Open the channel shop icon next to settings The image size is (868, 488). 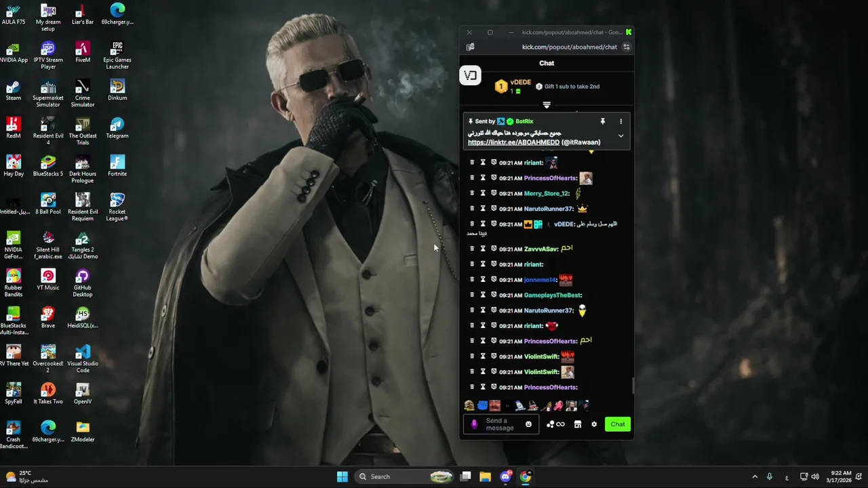tap(578, 424)
